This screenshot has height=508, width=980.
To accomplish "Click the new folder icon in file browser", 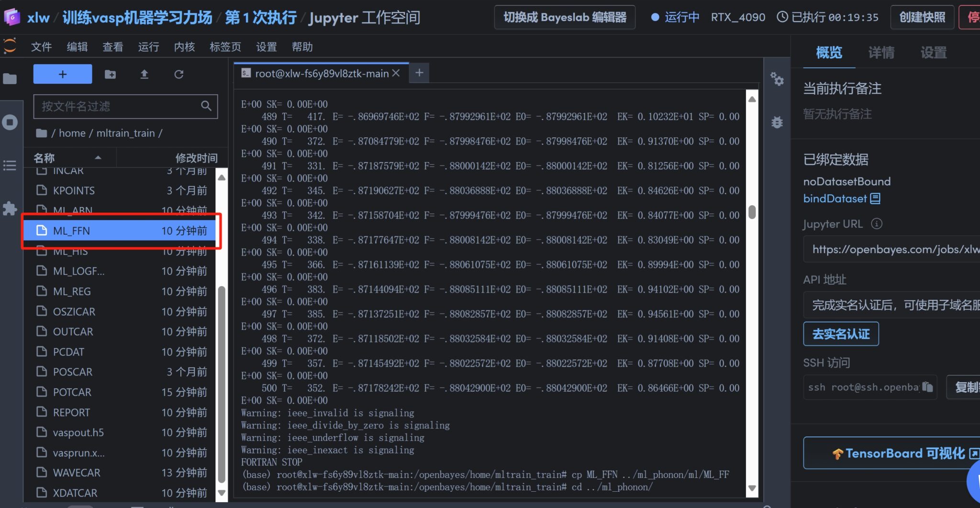I will click(x=110, y=74).
